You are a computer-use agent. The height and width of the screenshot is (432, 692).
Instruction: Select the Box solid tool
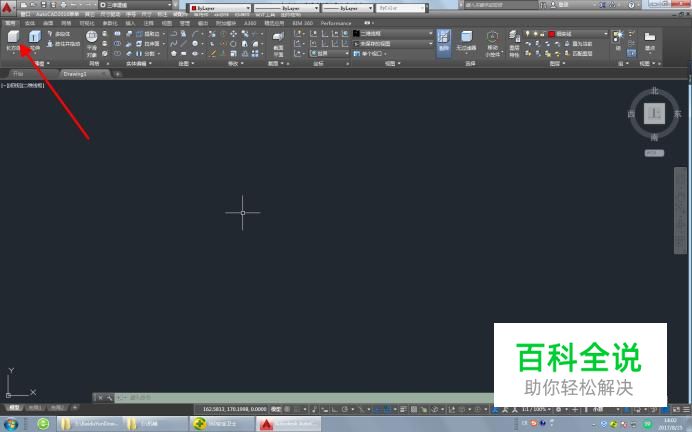[13, 37]
